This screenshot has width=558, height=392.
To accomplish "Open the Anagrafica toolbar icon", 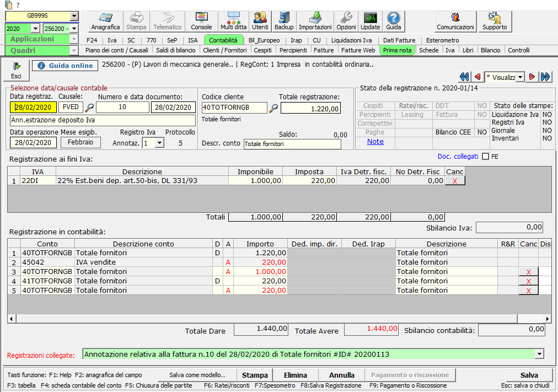I will tap(105, 22).
